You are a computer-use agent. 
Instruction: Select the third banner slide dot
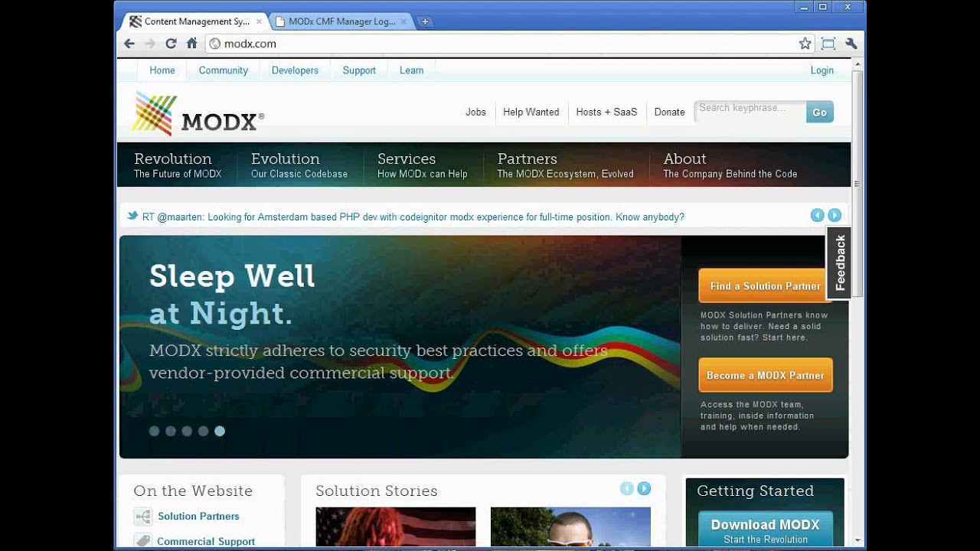[187, 431]
